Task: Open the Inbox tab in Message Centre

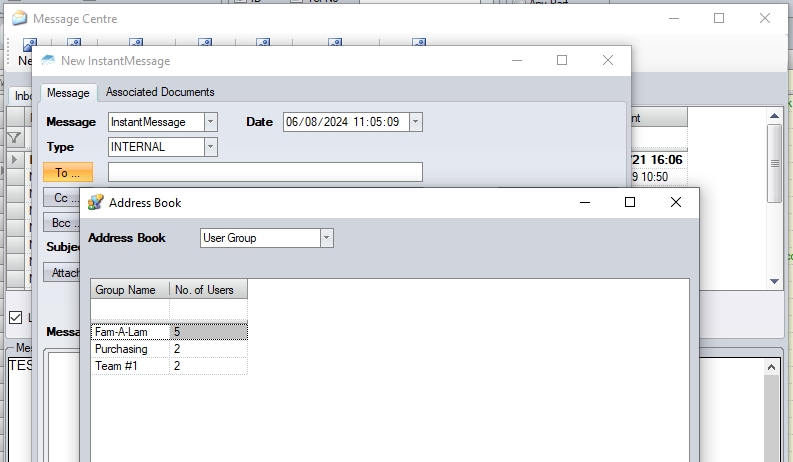Action: tap(23, 96)
